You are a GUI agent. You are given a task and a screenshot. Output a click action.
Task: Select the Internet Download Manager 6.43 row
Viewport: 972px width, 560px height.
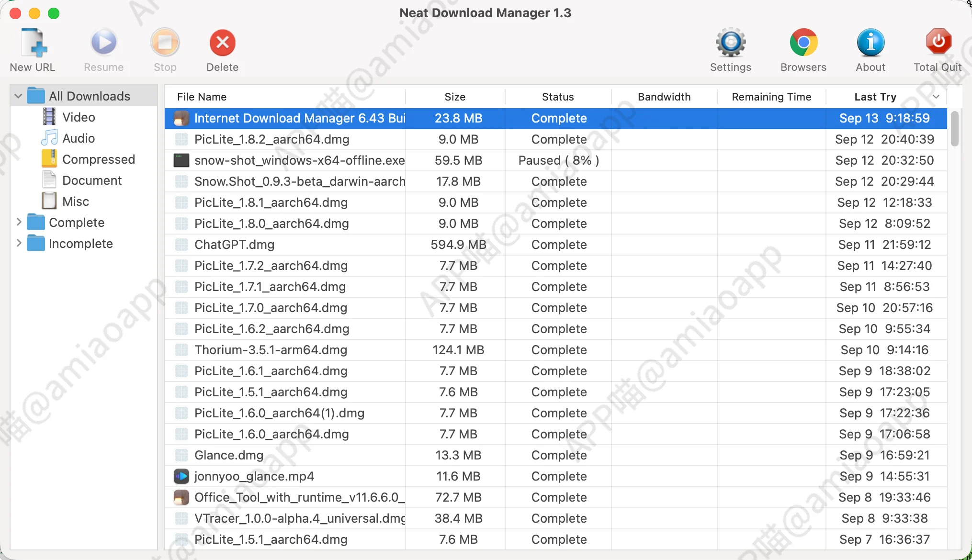pos(555,118)
